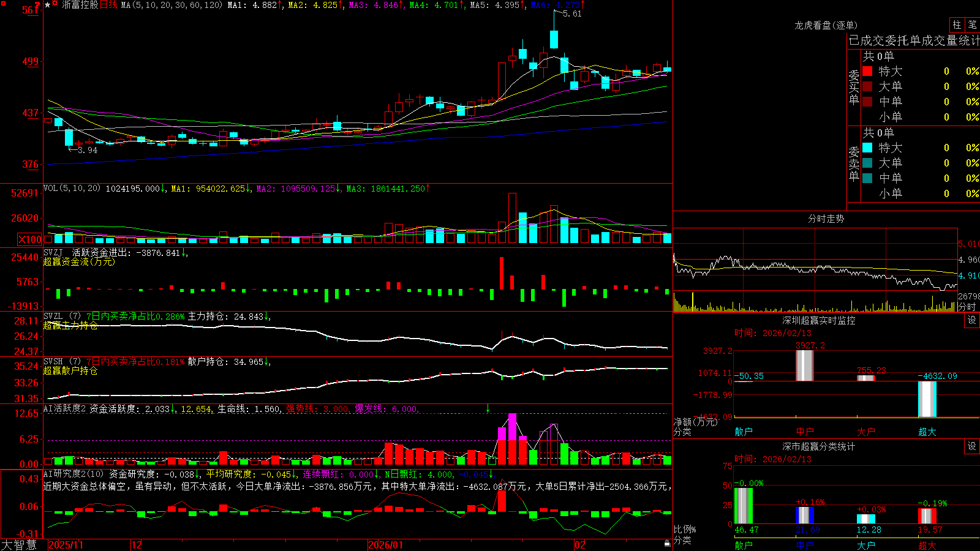Click the dark red 中单 swatch under 委买单

(x=867, y=102)
